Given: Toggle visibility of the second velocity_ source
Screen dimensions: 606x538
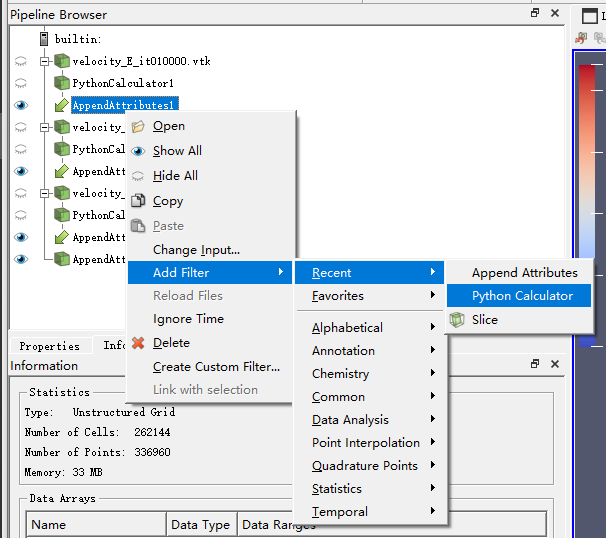Looking at the screenshot, I should [21, 127].
